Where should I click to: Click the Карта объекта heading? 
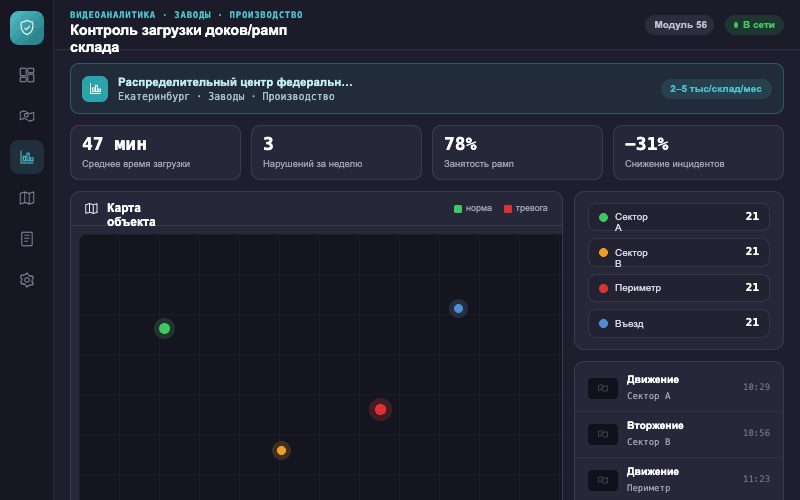point(131,215)
